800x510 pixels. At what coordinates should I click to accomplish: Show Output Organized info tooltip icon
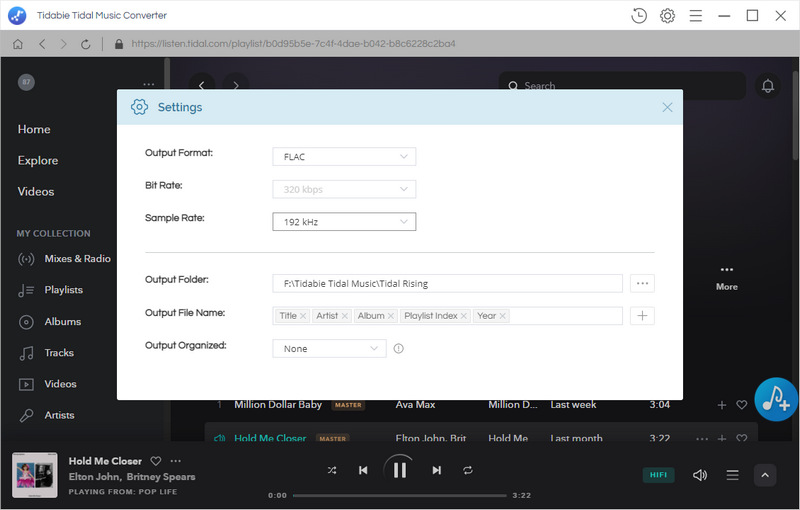click(x=398, y=348)
